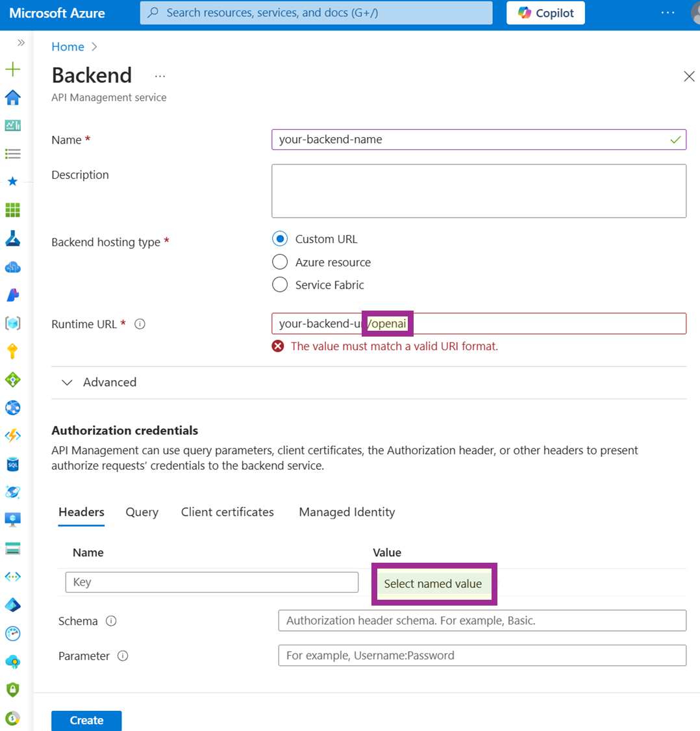Image resolution: width=700 pixels, height=731 pixels.
Task: Open the Managed Identity tab
Action: click(x=347, y=513)
